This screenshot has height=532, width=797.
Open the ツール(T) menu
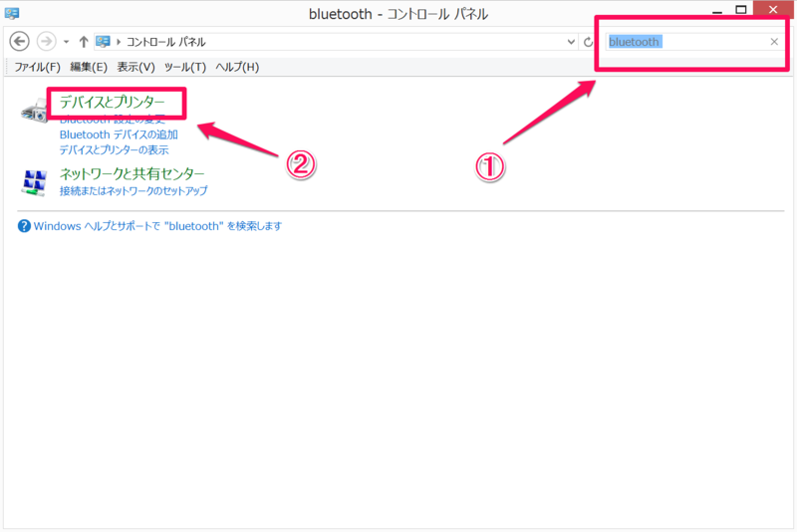[185, 67]
